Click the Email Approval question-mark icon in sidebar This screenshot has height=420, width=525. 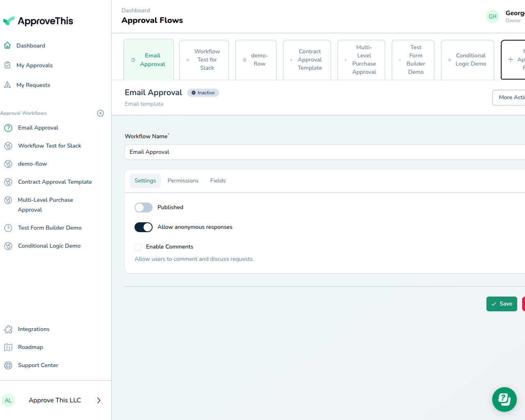8,128
